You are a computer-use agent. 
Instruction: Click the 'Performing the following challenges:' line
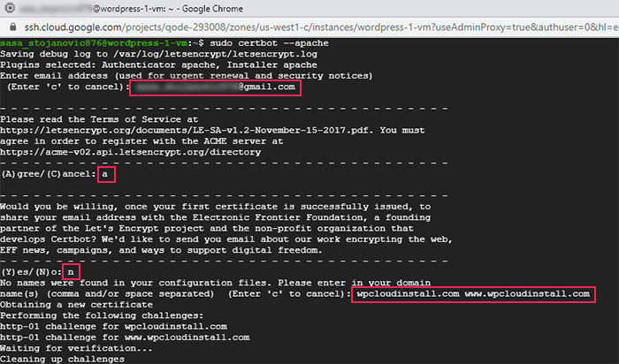[102, 315]
